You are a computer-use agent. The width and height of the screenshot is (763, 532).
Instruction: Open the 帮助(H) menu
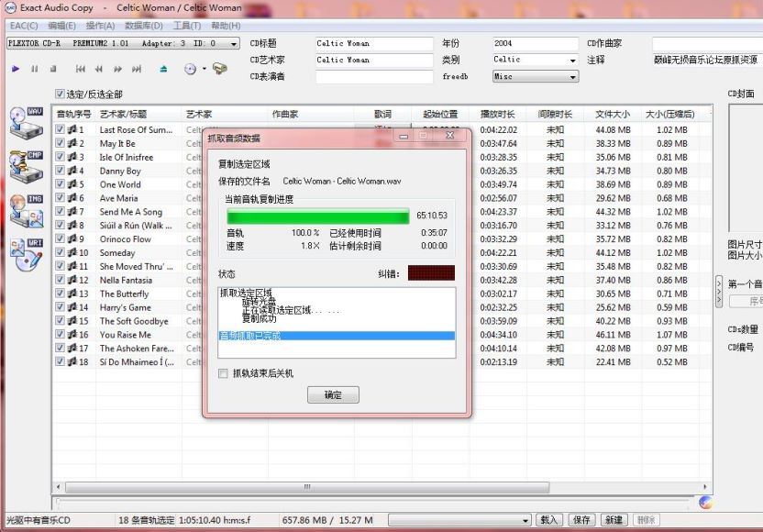226,26
